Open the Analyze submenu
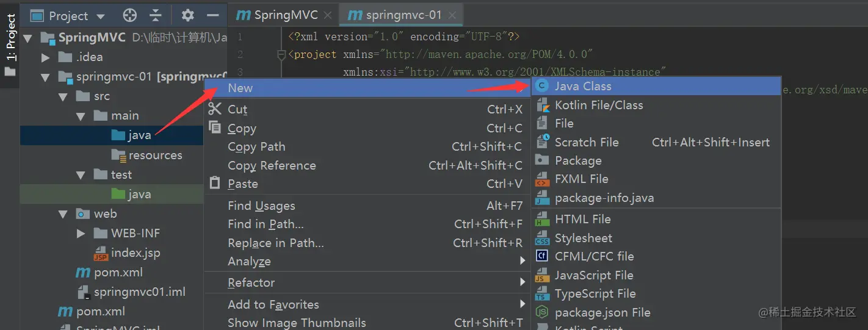This screenshot has height=330, width=868. pos(368,261)
